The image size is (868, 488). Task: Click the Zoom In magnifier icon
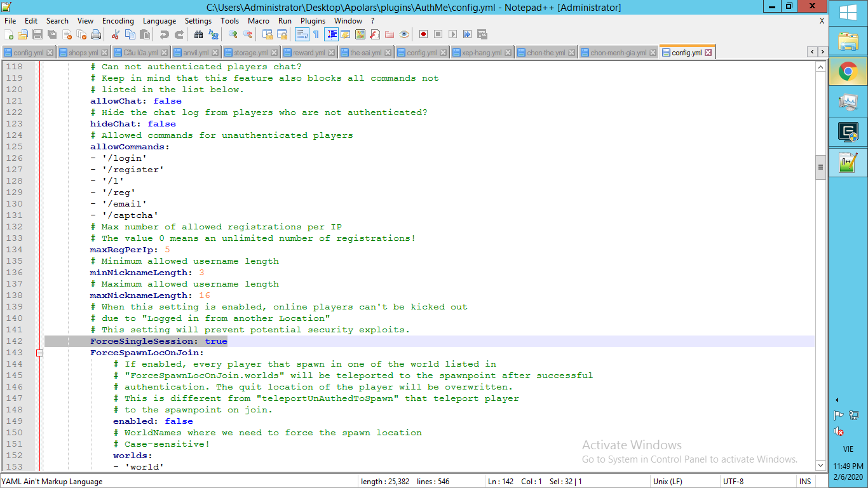pyautogui.click(x=233, y=34)
